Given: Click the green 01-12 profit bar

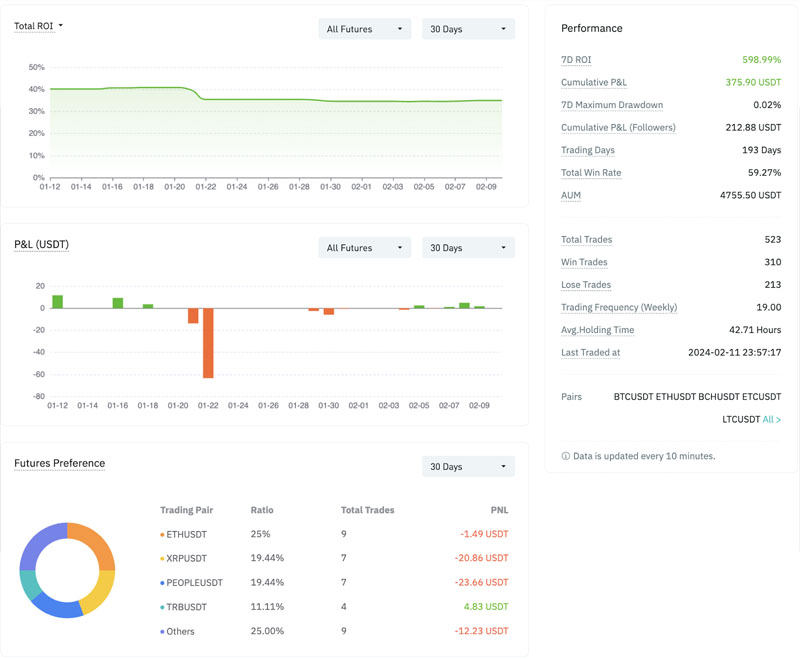Looking at the screenshot, I should tap(57, 301).
